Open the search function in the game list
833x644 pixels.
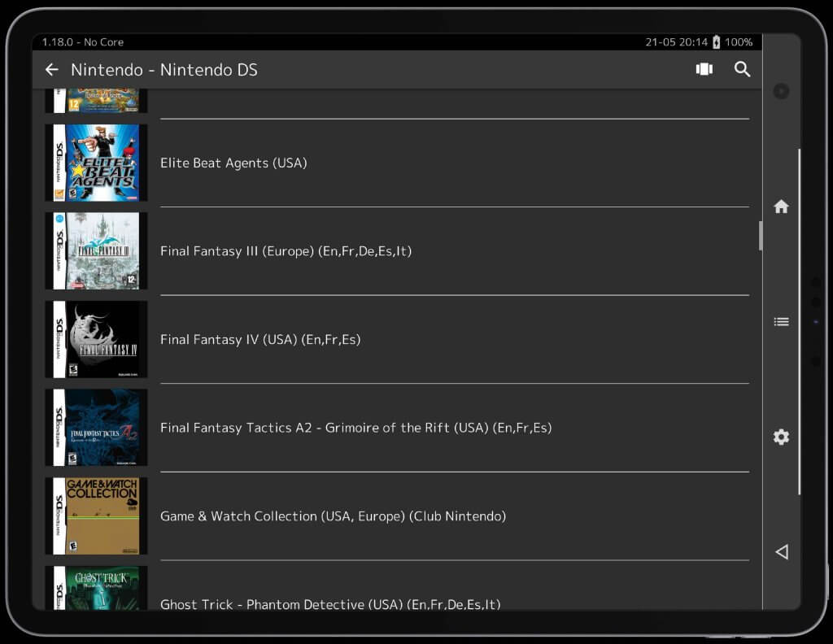(x=742, y=69)
